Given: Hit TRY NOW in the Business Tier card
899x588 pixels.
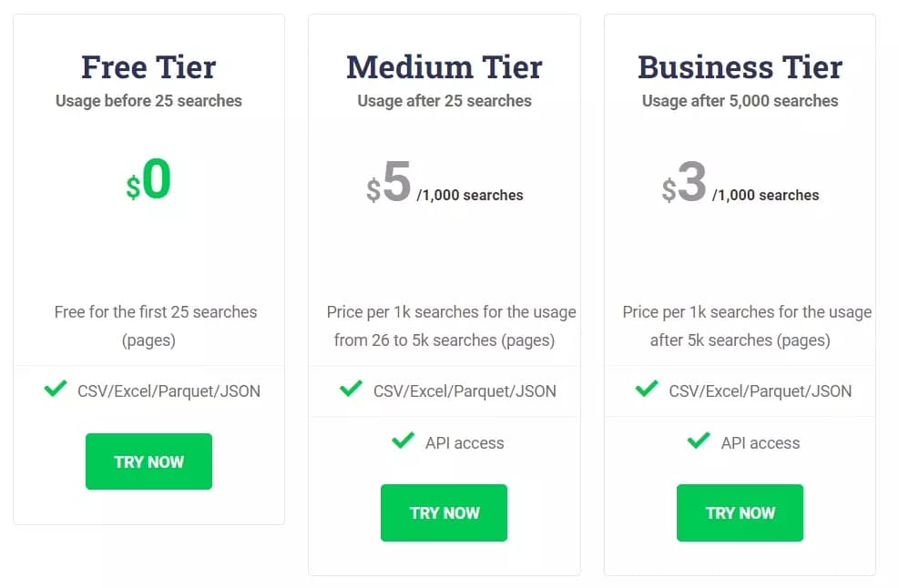Looking at the screenshot, I should pos(740,512).
